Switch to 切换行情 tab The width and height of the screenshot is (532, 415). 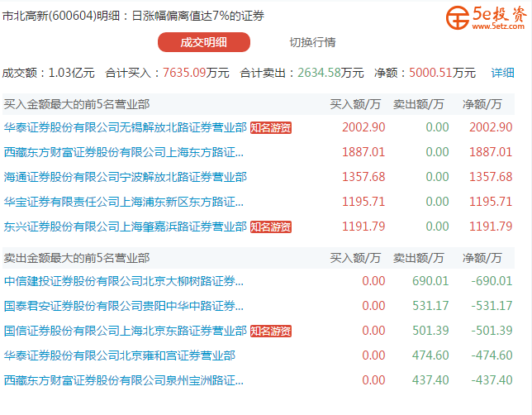click(312, 42)
